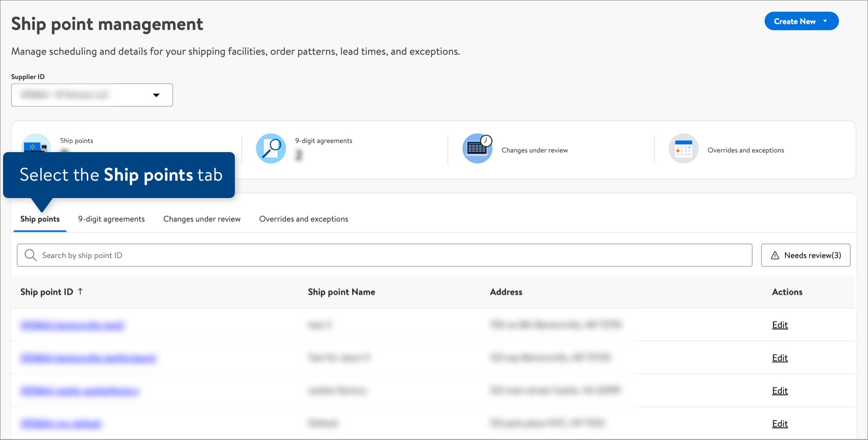This screenshot has height=440, width=868.
Task: Click the Changes under review calendar-clock icon
Action: [x=477, y=149]
